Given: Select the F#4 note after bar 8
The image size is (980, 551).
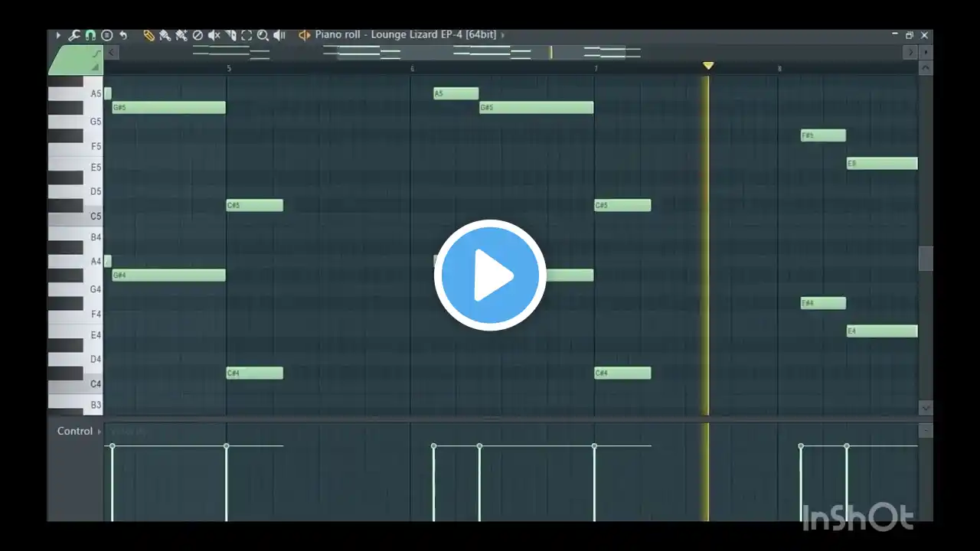Looking at the screenshot, I should click(x=823, y=303).
